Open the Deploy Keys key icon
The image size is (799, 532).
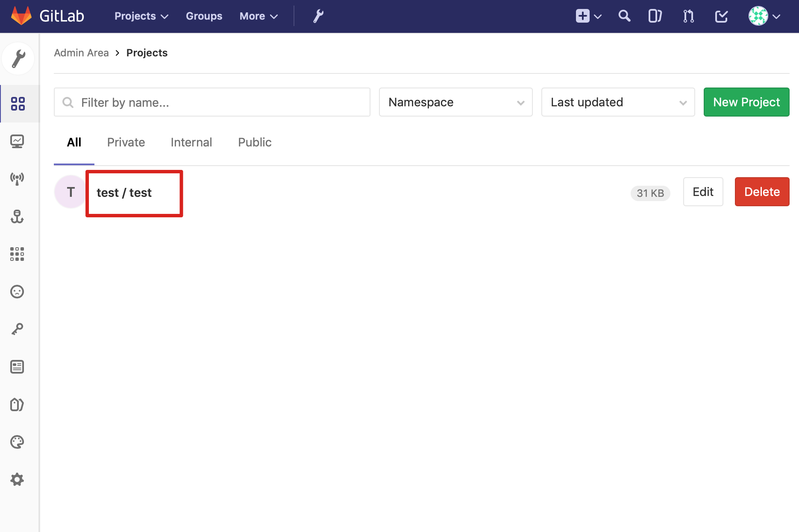click(x=17, y=329)
